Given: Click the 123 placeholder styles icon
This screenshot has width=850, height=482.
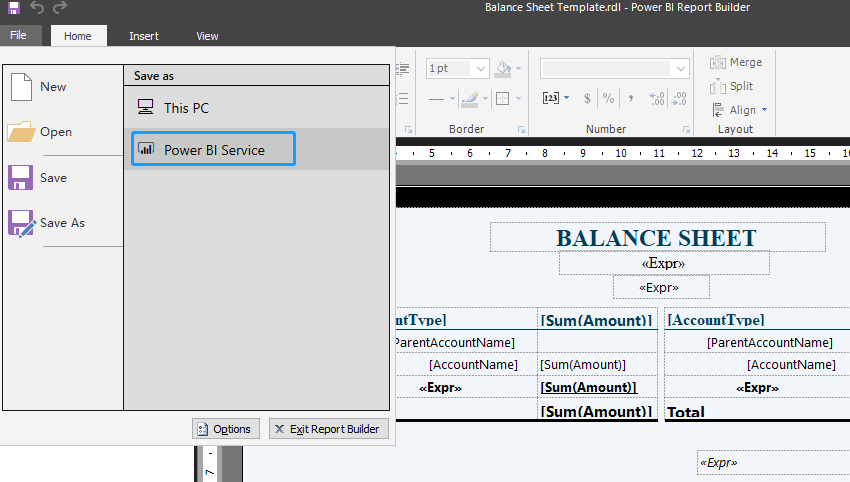Looking at the screenshot, I should point(551,98).
